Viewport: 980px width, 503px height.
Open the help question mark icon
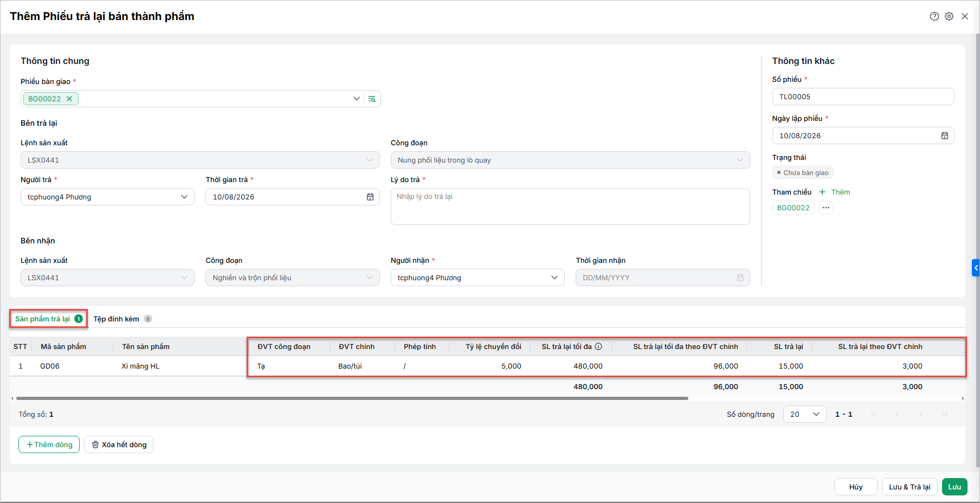[x=934, y=16]
